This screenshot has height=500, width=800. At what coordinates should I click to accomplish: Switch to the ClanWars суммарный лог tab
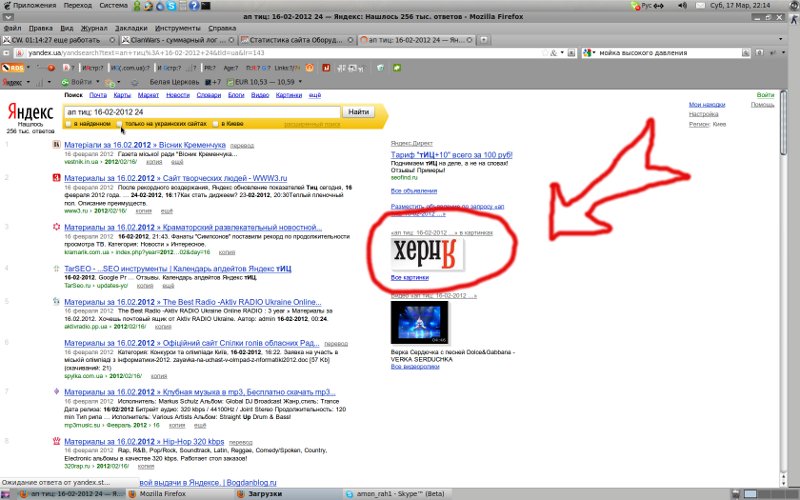click(x=178, y=40)
